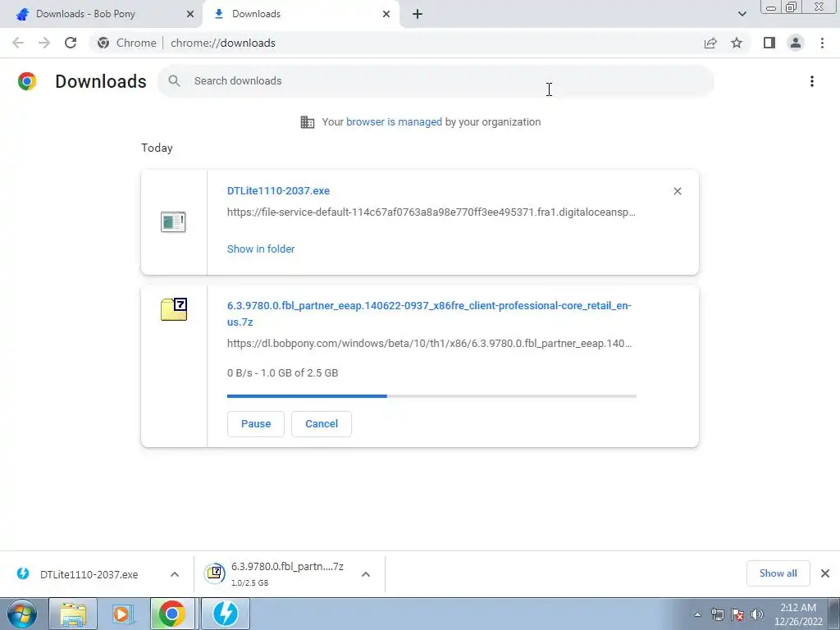Screen dimensions: 840x630
Task: Show DTLite1110-2037.exe in folder
Action: coord(261,249)
